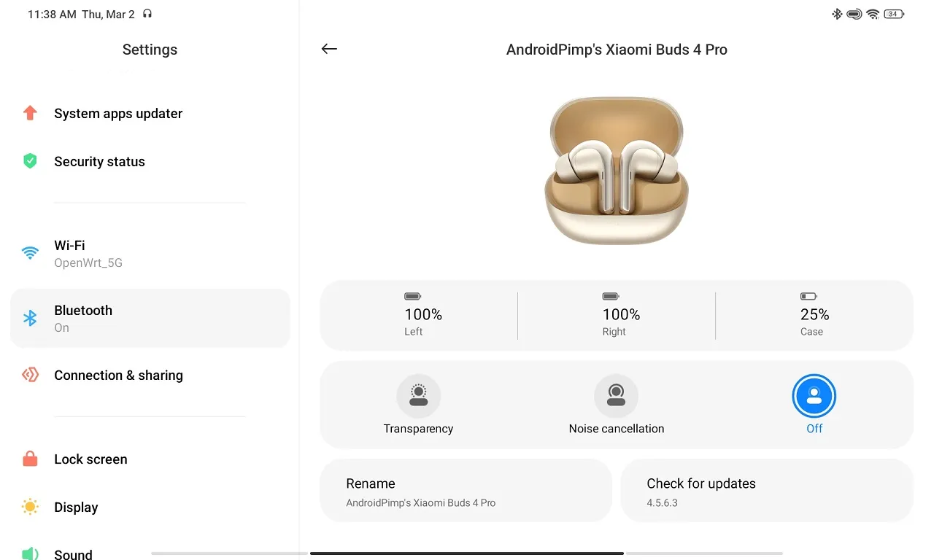Select the Noise cancellation icon
Image resolution: width=934 pixels, height=560 pixels.
click(616, 394)
